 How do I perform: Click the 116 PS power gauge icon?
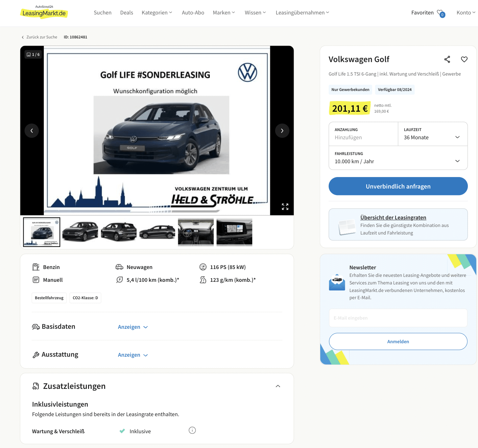[203, 267]
